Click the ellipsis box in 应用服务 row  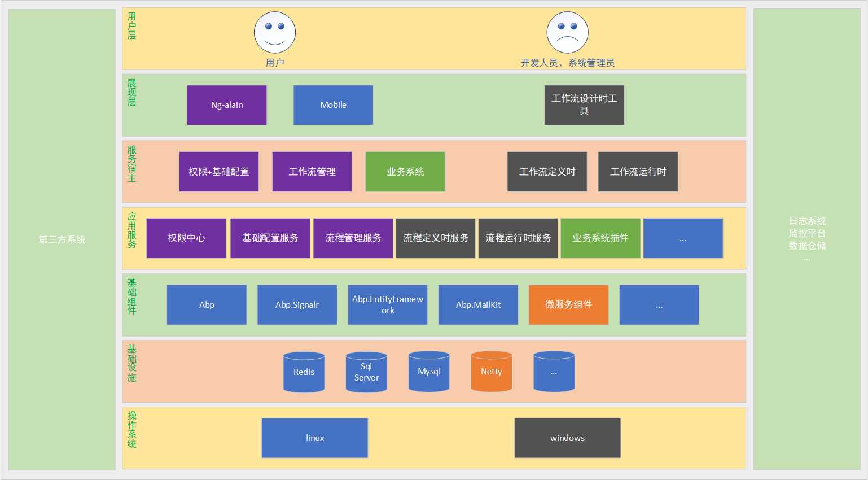point(683,238)
